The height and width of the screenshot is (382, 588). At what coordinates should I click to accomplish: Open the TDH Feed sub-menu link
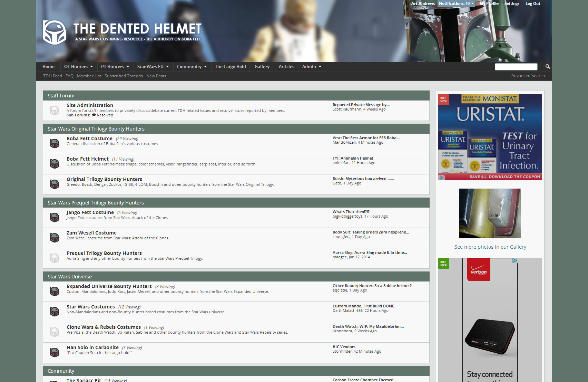point(52,76)
